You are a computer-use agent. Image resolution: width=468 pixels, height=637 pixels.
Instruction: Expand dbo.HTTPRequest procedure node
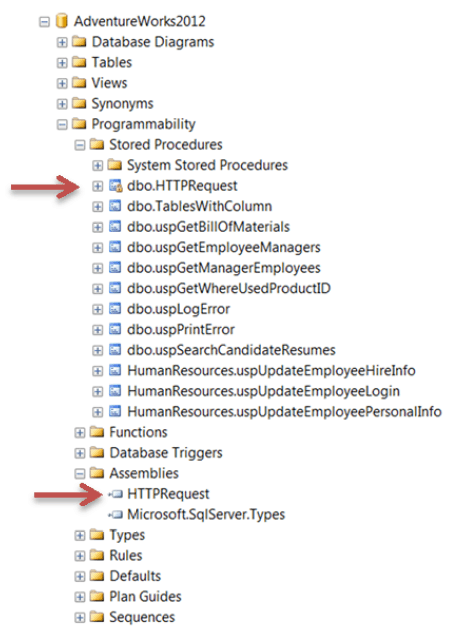point(98,186)
